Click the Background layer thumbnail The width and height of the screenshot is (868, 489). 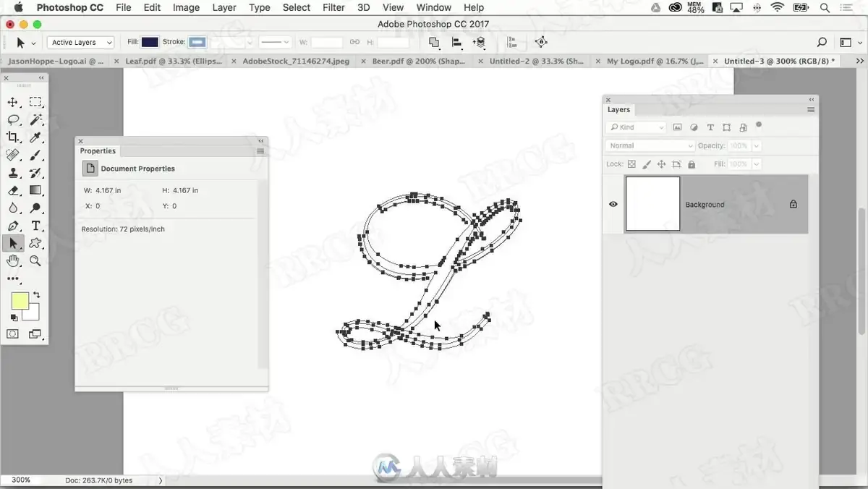(652, 204)
